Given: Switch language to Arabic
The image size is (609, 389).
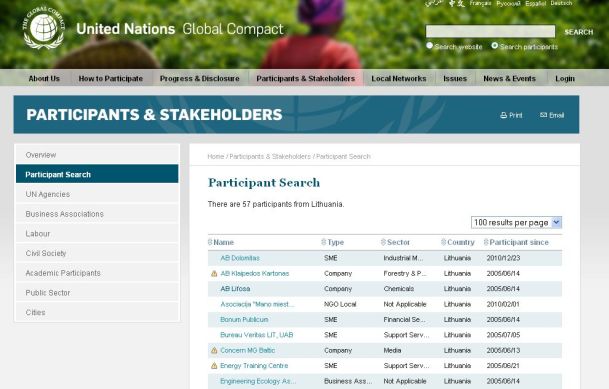Looking at the screenshot, I should 434,3.
